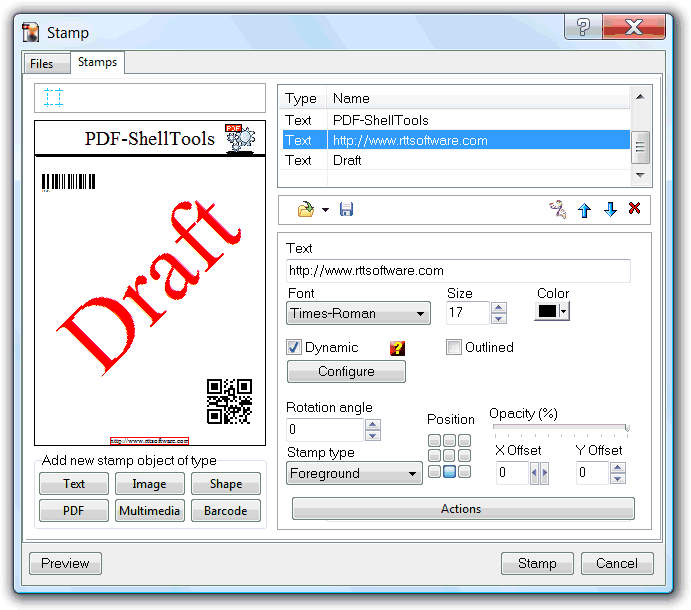691x610 pixels.
Task: Click the Y Offset value field
Action: pos(592,473)
